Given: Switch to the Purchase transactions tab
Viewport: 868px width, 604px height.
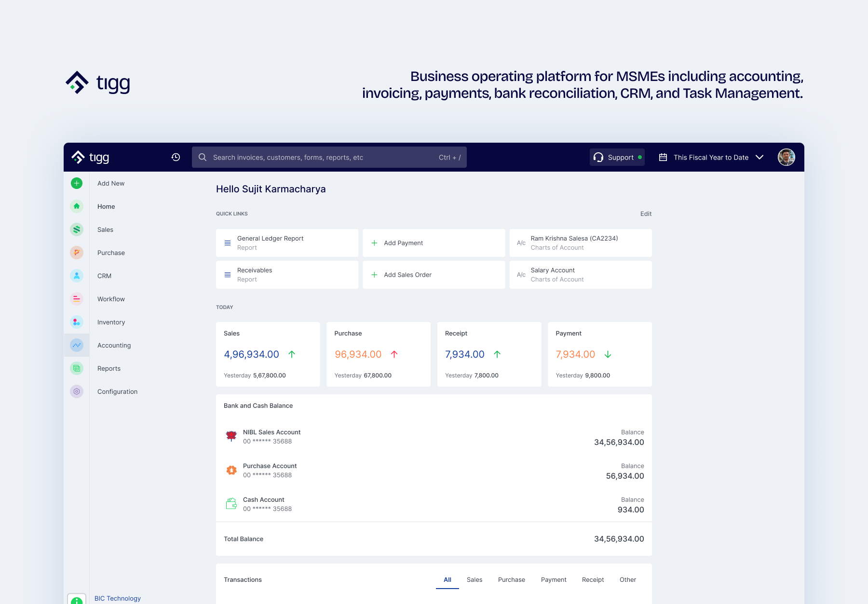Looking at the screenshot, I should (512, 579).
